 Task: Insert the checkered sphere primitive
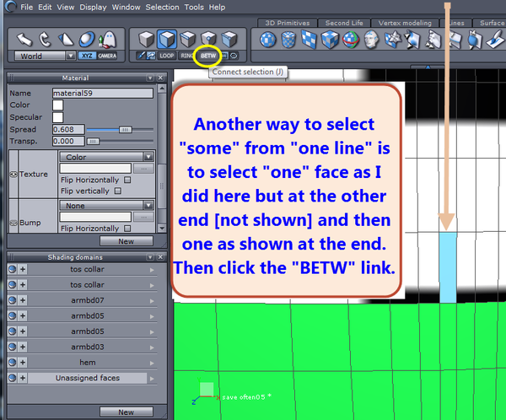[268, 40]
